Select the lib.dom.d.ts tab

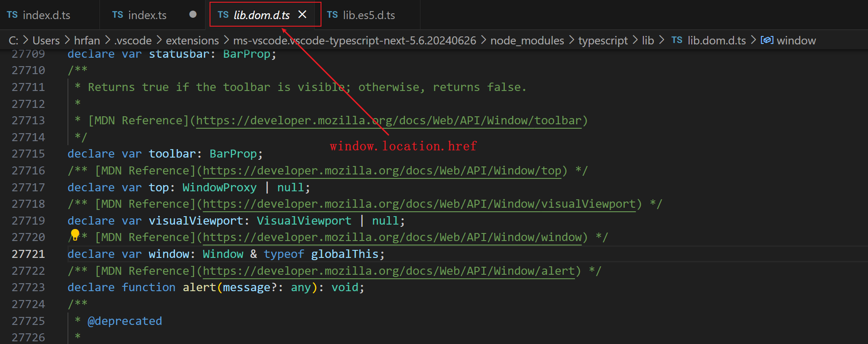click(x=262, y=15)
